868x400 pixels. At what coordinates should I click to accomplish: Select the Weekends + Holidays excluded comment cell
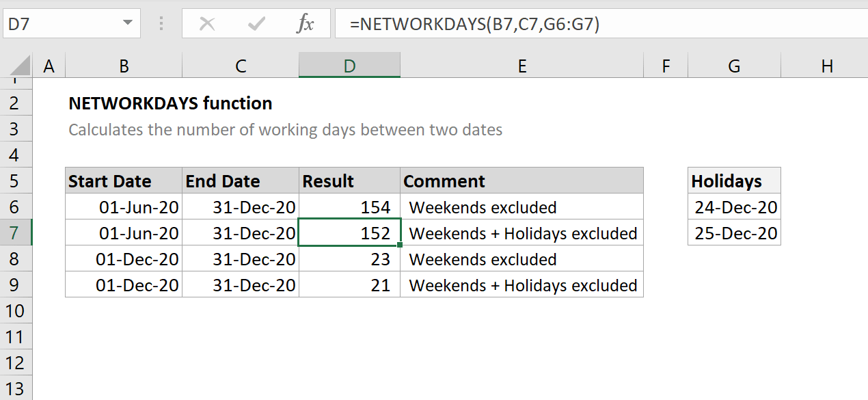pyautogui.click(x=521, y=232)
